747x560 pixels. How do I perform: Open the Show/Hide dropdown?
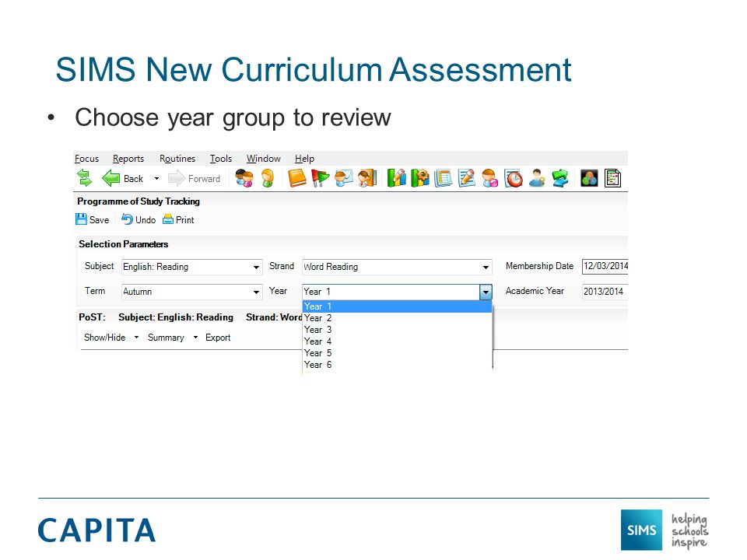click(x=111, y=337)
